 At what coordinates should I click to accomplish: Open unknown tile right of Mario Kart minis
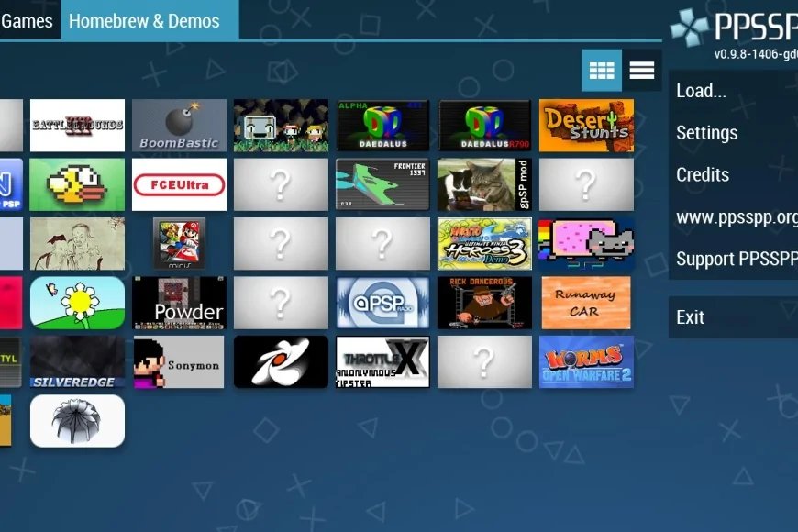click(281, 243)
